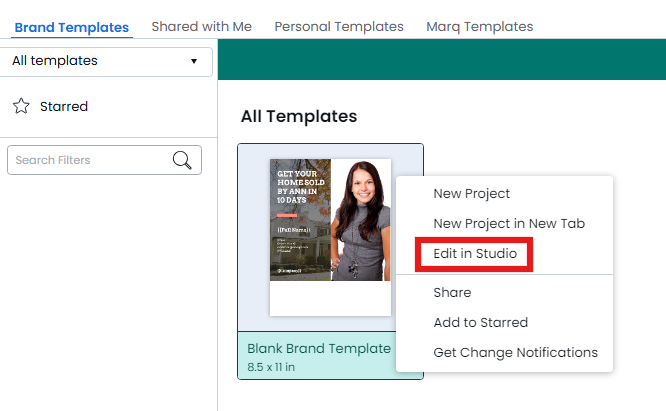Click the magnifying glass search icon
Image resolution: width=666 pixels, height=411 pixels.
[x=182, y=160]
